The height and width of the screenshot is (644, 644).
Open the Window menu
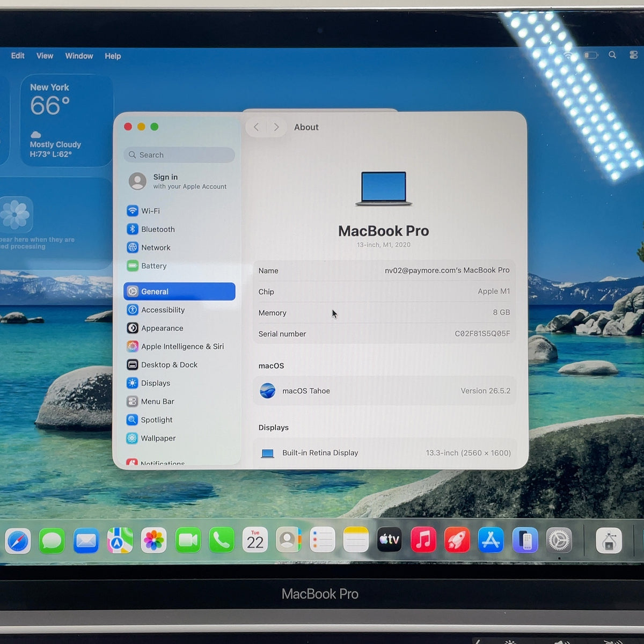[x=79, y=56]
